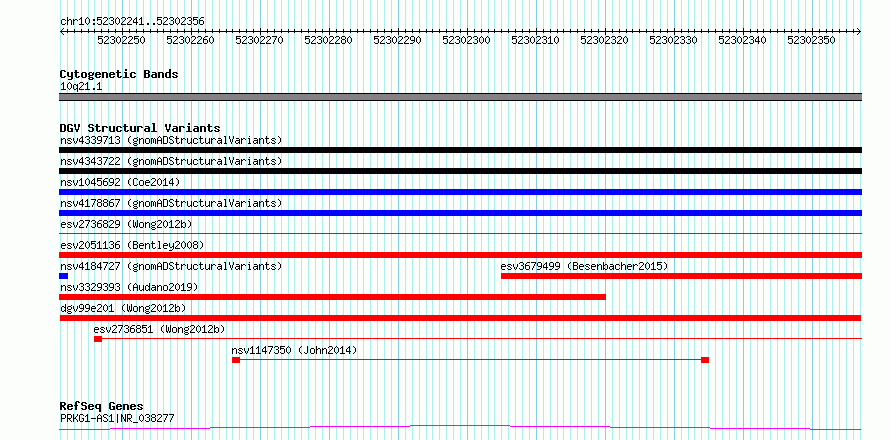Click the gray 10q21.1 cytoband bar
This screenshot has width=890, height=440.
pos(460,97)
